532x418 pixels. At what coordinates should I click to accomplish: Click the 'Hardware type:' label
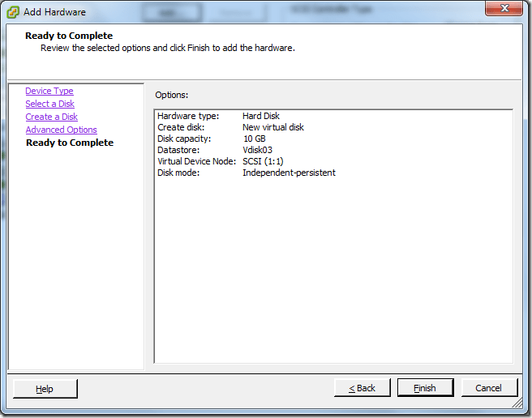click(188, 116)
